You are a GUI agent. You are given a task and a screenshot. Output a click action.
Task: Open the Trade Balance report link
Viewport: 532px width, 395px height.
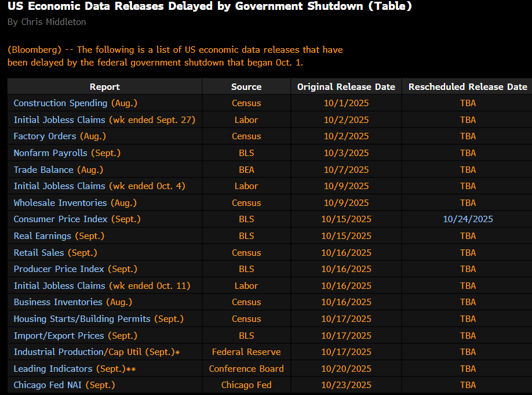[x=43, y=170]
